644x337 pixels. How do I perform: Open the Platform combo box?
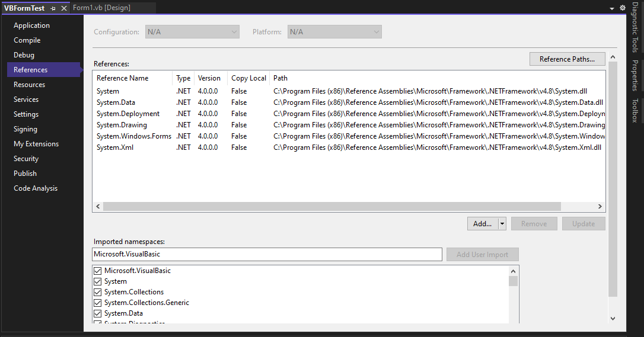(x=334, y=32)
